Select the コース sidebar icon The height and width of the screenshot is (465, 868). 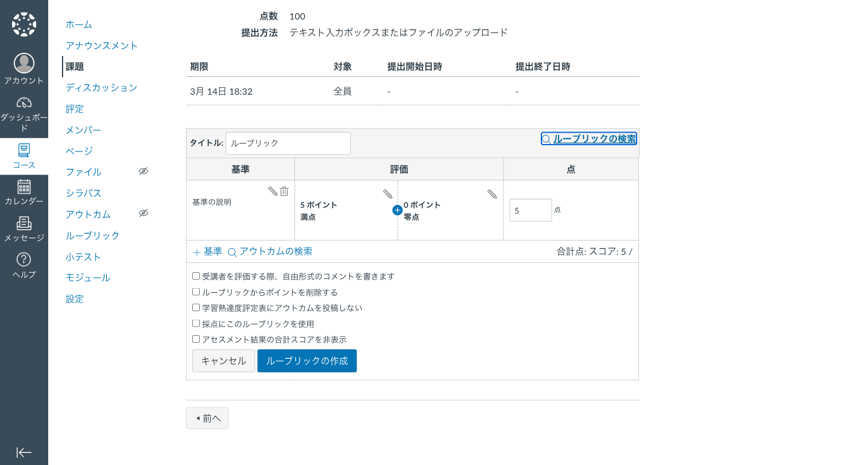click(24, 150)
